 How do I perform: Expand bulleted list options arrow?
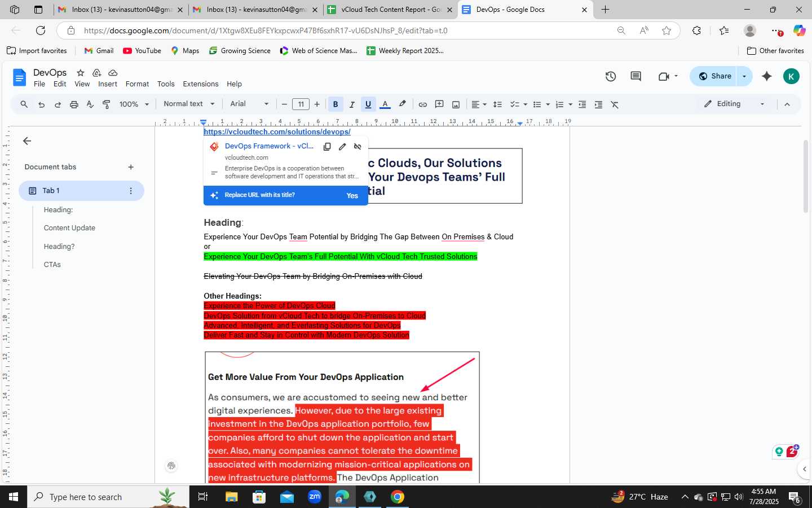tap(548, 104)
